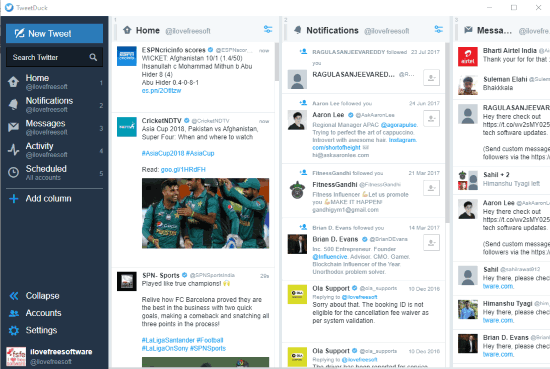Click the Notifications column scrollbar
The image size is (550, 369).
[x=447, y=133]
